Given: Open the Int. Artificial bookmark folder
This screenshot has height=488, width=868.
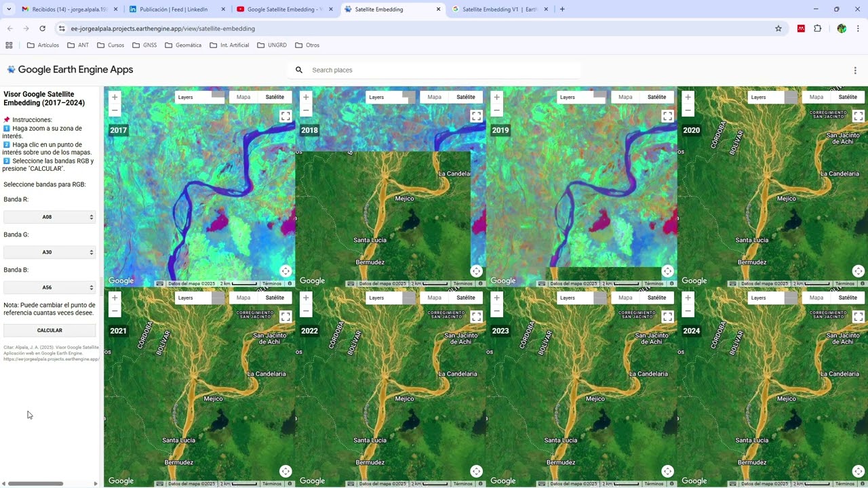Looking at the screenshot, I should pos(229,45).
